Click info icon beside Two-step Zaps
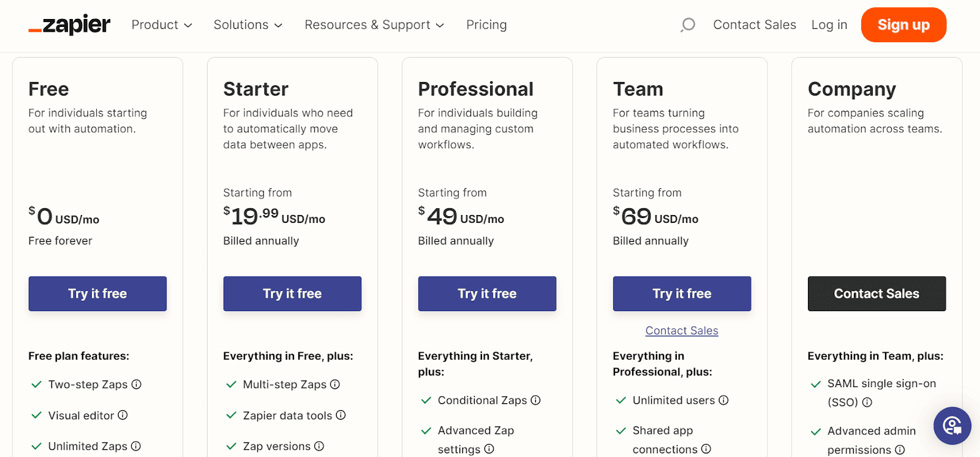 point(137,384)
